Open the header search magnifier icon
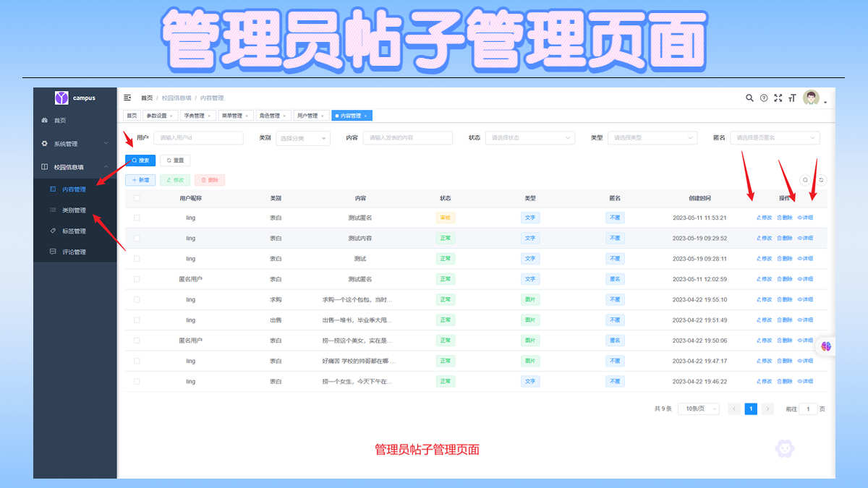 tap(749, 98)
